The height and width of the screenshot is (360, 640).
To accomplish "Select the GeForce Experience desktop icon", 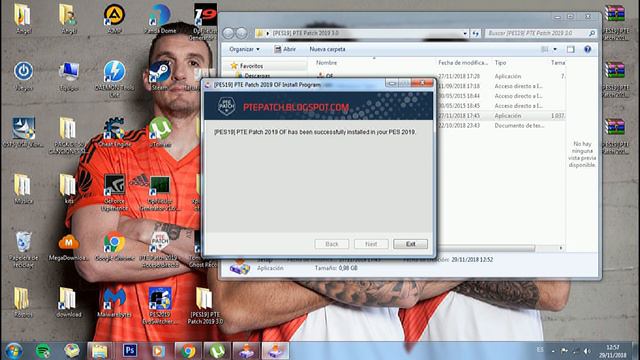I will pyautogui.click(x=114, y=193).
